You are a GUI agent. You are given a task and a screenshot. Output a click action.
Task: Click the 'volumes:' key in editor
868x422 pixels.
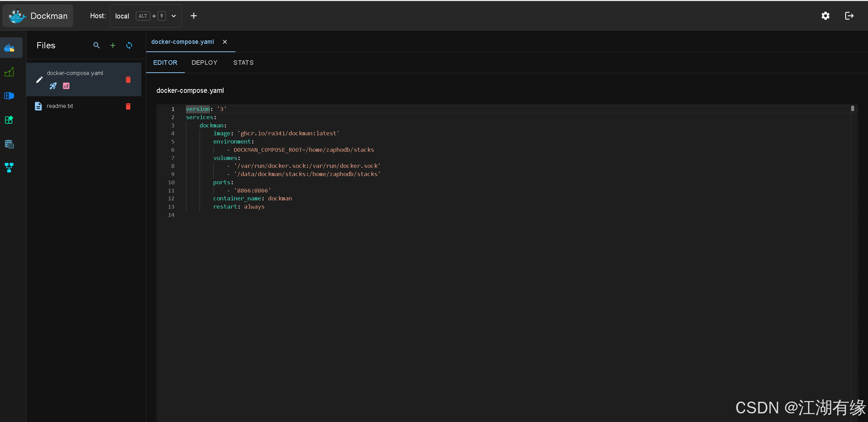point(227,158)
